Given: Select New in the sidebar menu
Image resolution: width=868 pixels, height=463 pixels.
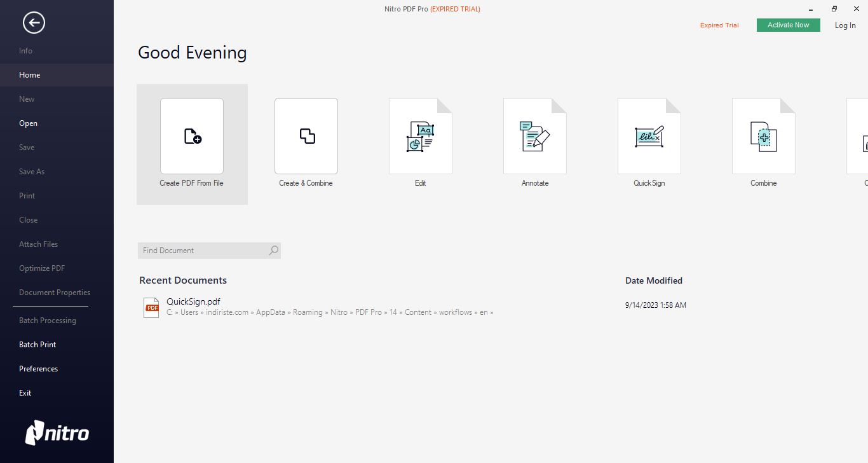Looking at the screenshot, I should click(x=27, y=99).
